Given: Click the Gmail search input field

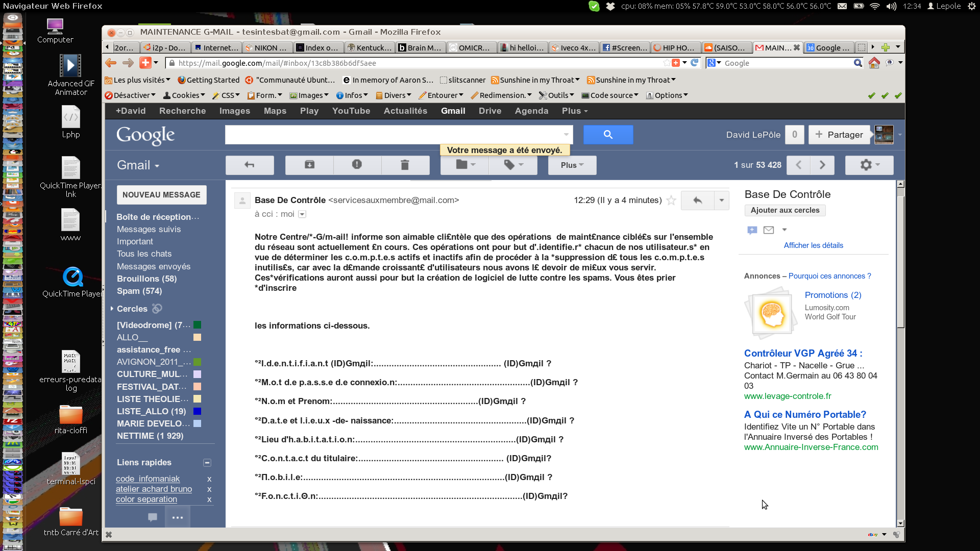Looking at the screenshot, I should coord(393,135).
